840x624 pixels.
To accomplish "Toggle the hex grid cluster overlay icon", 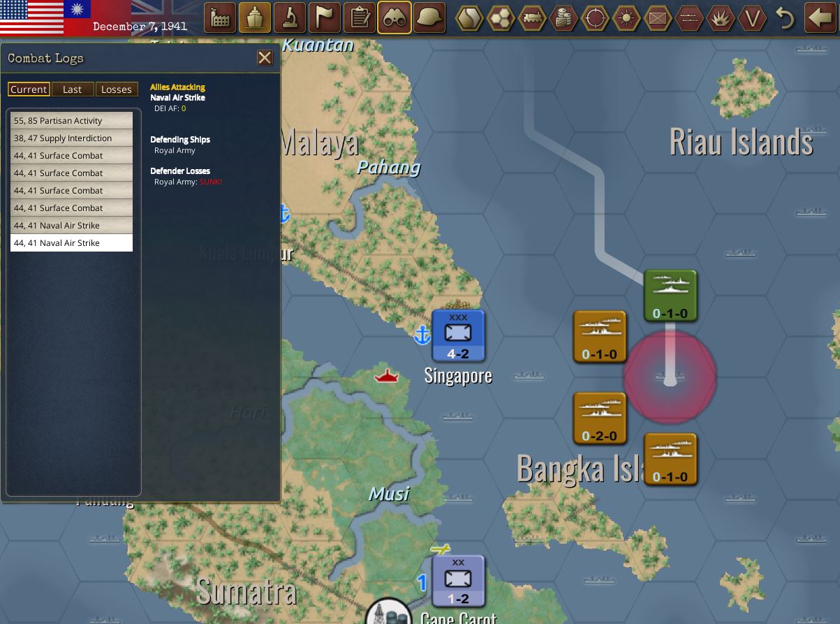I will point(501,18).
